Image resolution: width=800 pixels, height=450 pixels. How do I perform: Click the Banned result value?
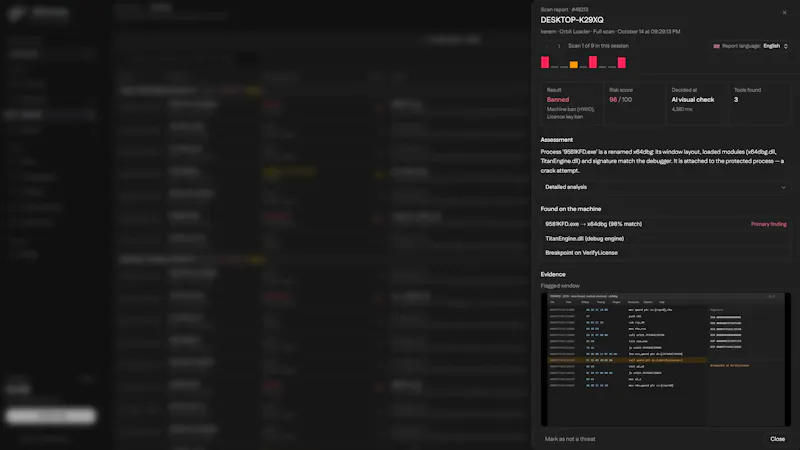(x=558, y=99)
